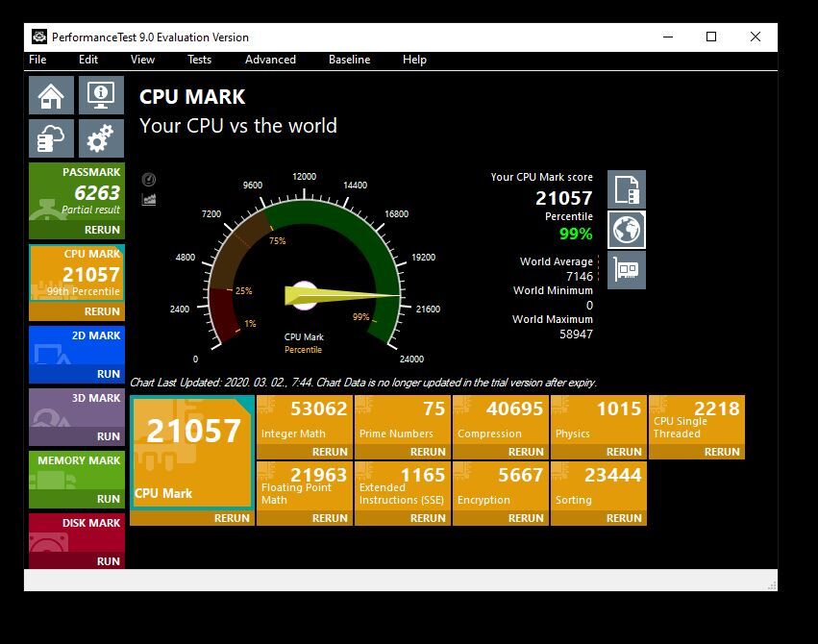The height and width of the screenshot is (644, 818).
Task: Rerun the Extended Instructions (SSE) test
Action: (x=403, y=518)
